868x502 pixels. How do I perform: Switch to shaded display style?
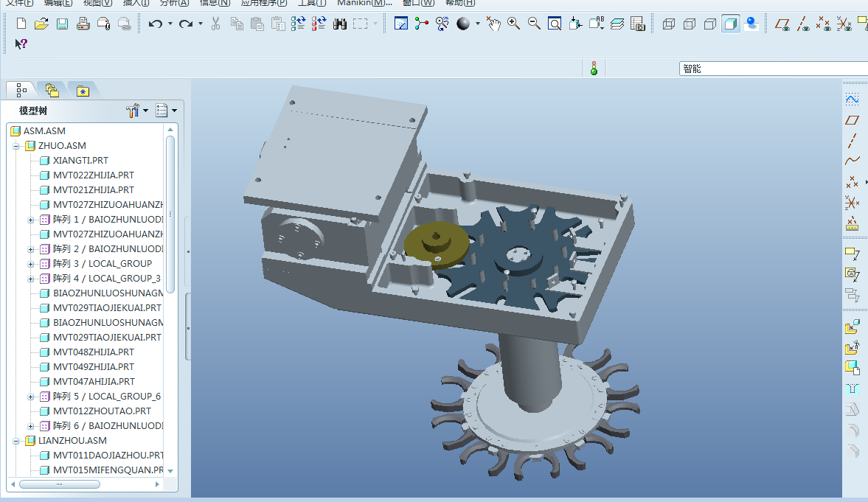(731, 24)
